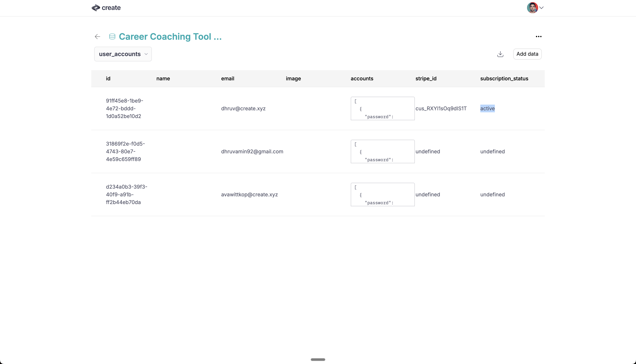Open the user_accounts table dropdown
The width and height of the screenshot is (636, 364).
(x=123, y=54)
